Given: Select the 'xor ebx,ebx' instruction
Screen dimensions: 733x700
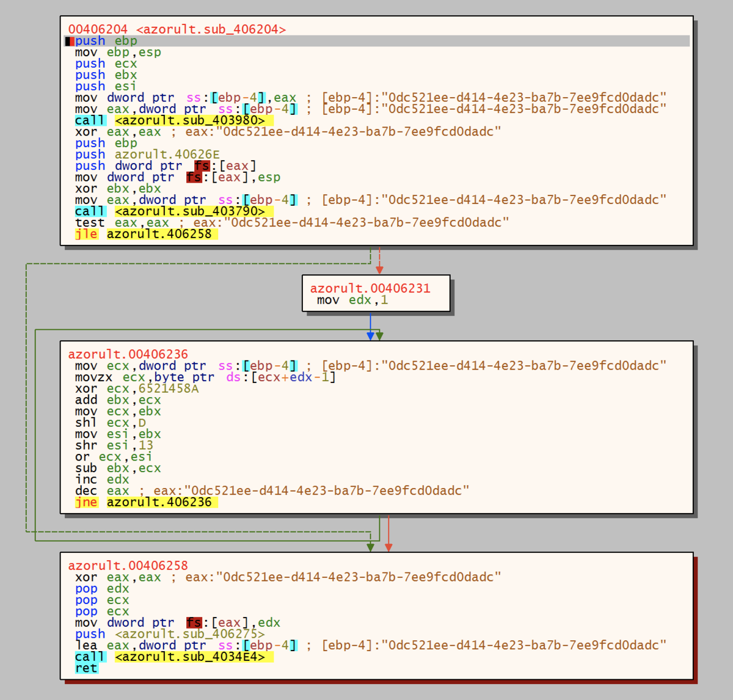Looking at the screenshot, I should 118,189.
